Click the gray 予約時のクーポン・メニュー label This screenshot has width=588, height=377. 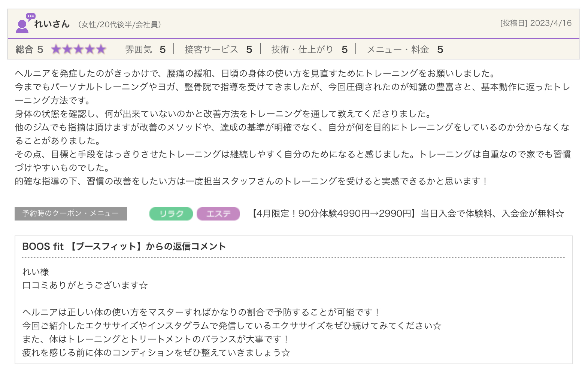[71, 214]
